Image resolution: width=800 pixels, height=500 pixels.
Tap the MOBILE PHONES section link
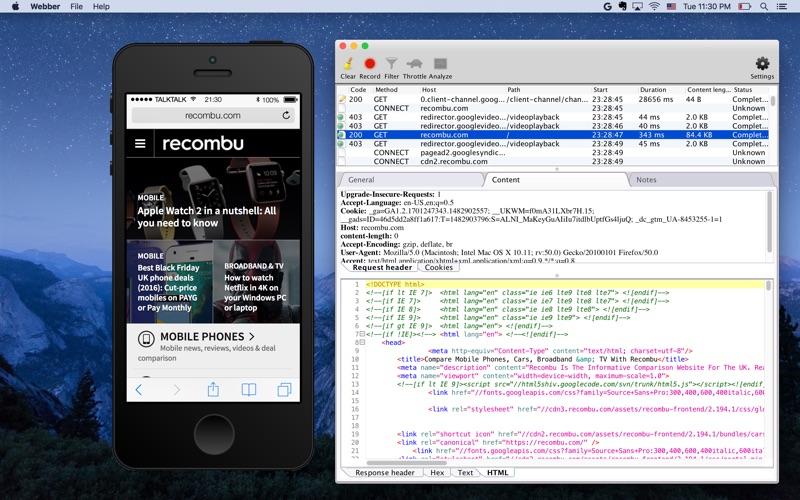tap(207, 337)
